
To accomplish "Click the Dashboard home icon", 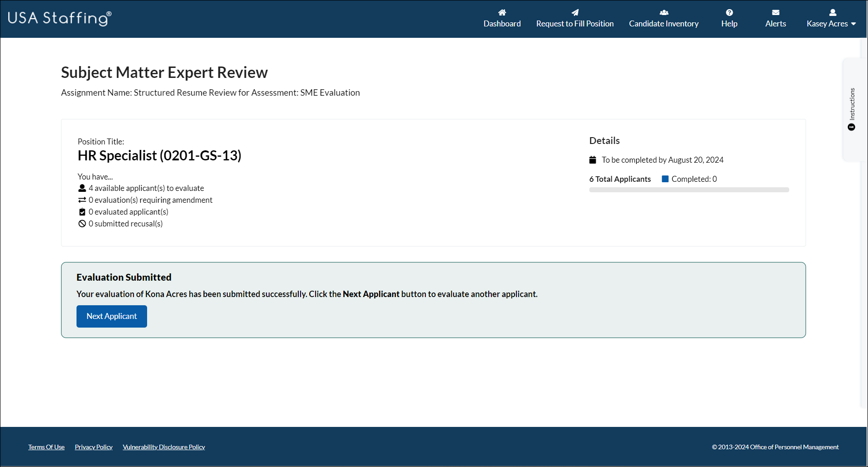I will (x=501, y=12).
